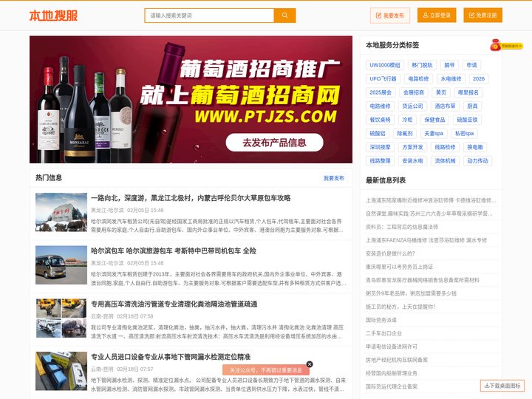Open 施工员的秘方，上天在提醒你! entry
This screenshot has height=399, width=532.
coord(400,307)
